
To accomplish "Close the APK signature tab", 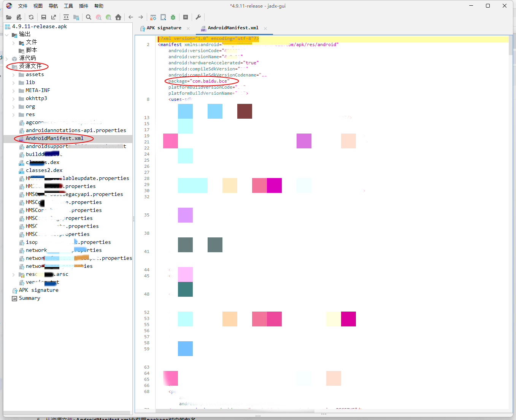I will pyautogui.click(x=189, y=28).
